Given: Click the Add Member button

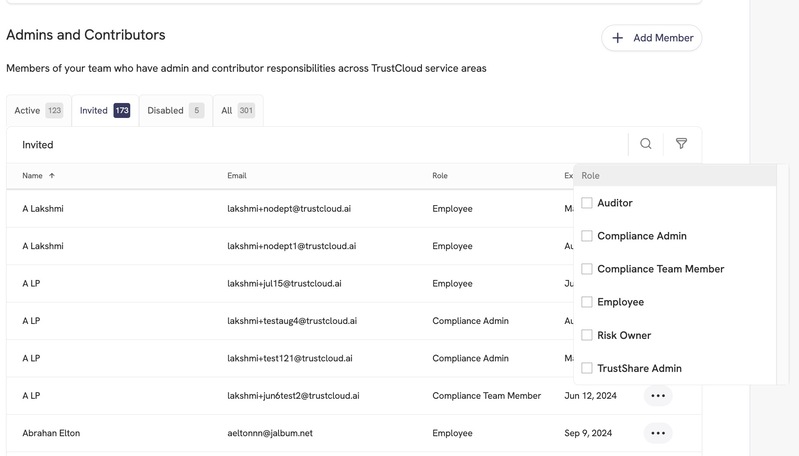Looking at the screenshot, I should (x=652, y=38).
